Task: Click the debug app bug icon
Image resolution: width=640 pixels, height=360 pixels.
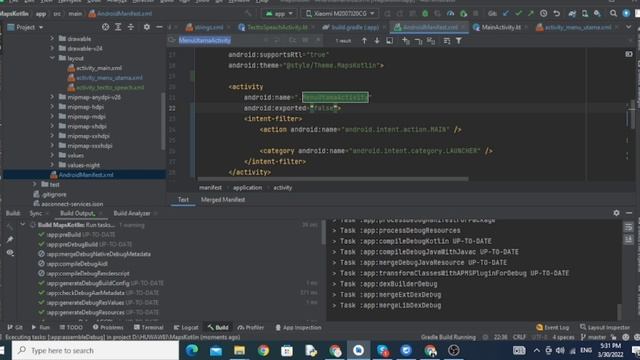Action: point(425,13)
